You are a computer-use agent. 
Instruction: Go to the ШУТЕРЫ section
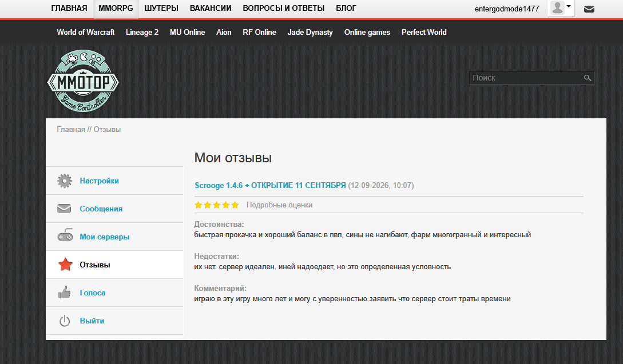pyautogui.click(x=161, y=9)
